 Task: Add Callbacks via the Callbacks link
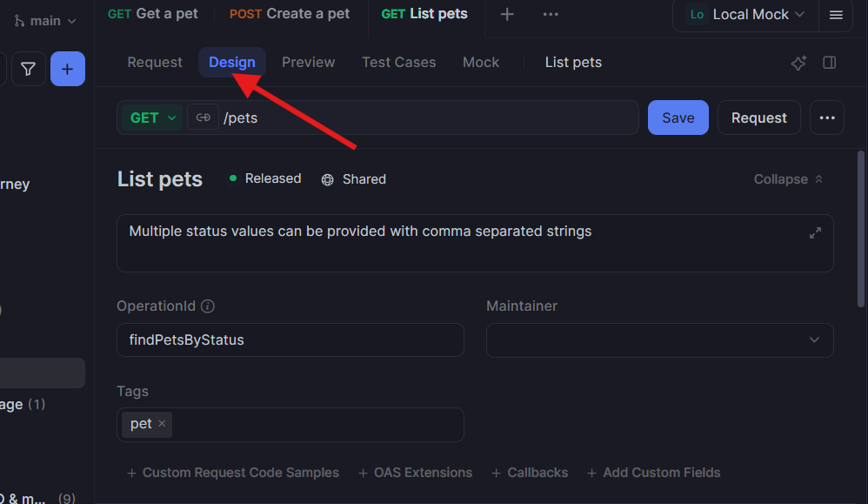click(530, 473)
